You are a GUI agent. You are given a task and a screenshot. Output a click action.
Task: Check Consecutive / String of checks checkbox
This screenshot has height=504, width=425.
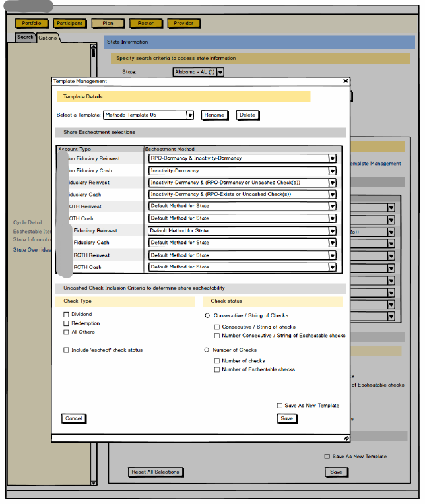pos(217,327)
